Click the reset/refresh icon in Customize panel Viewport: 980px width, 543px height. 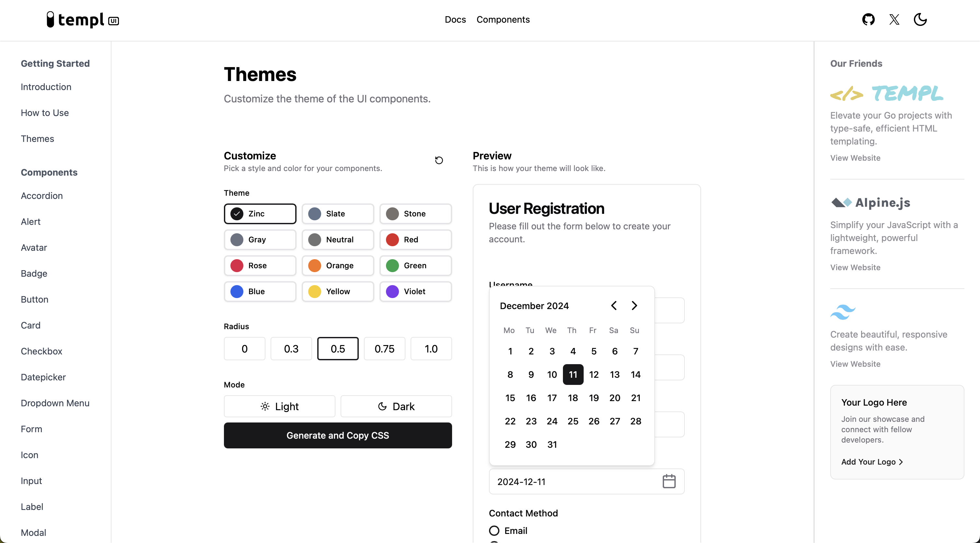[439, 160]
